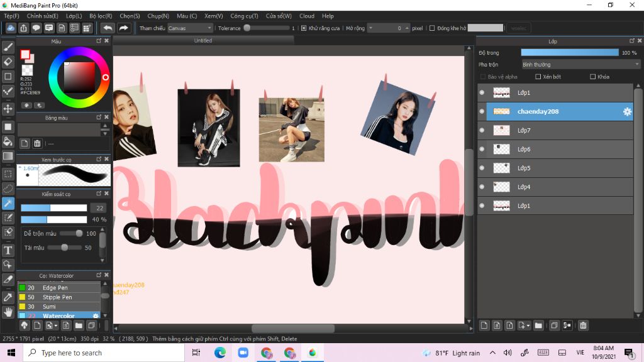Select the rectangular Select tool
This screenshot has width=644, height=362.
pyautogui.click(x=8, y=174)
